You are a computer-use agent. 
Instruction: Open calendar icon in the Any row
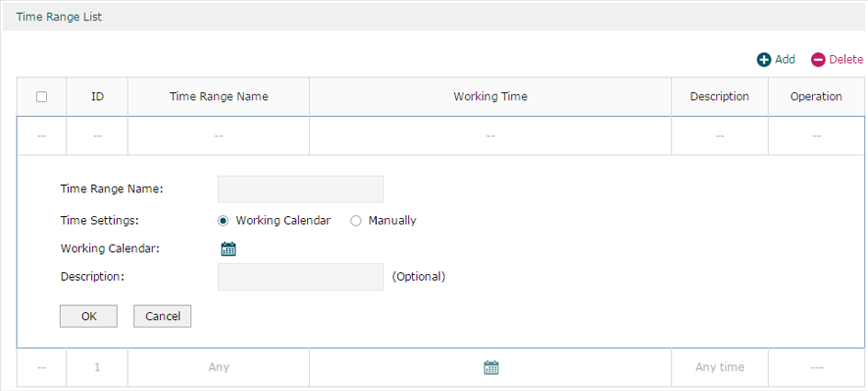(x=491, y=367)
